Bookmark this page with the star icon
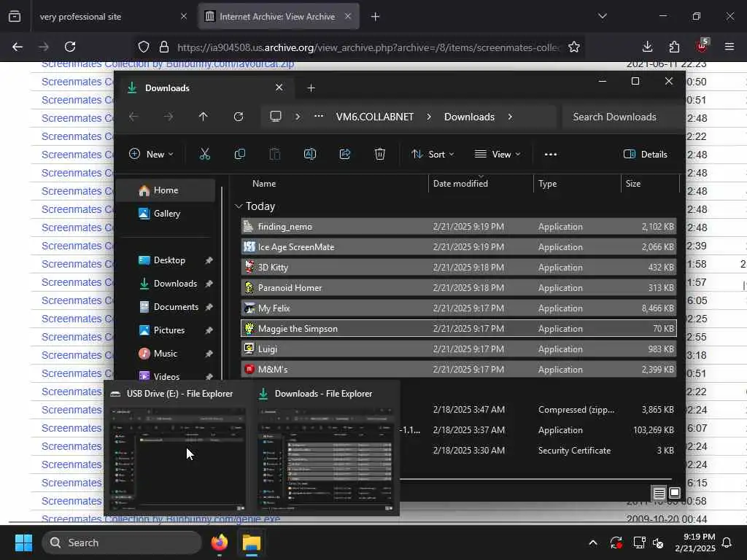Viewport: 747px width, 560px height. tap(574, 47)
